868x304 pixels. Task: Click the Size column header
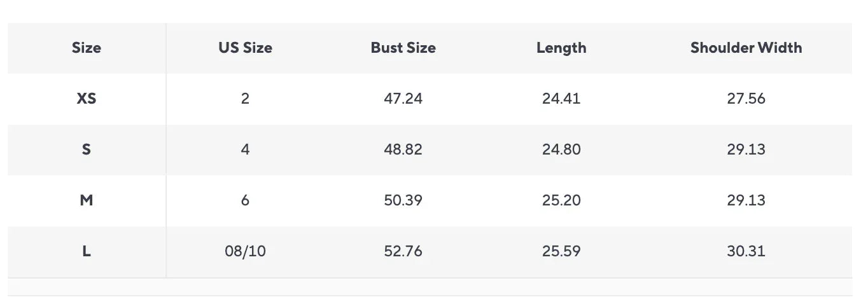click(x=87, y=48)
